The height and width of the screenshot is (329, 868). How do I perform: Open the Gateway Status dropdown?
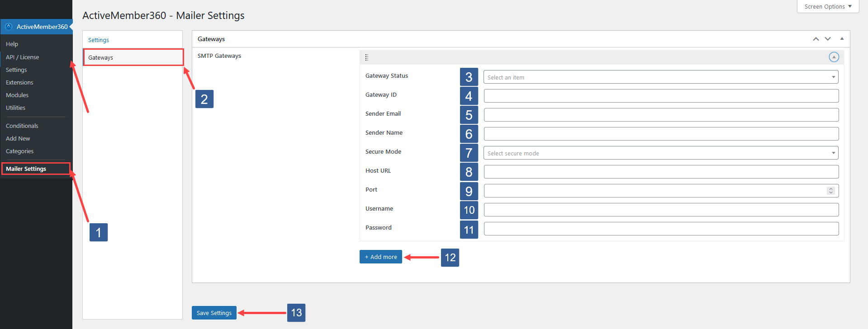point(661,77)
